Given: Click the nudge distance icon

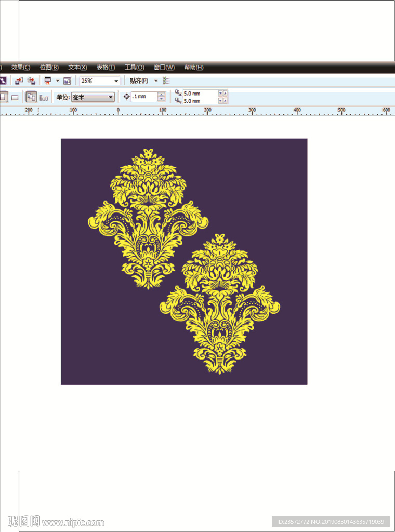Looking at the screenshot, I should [127, 97].
